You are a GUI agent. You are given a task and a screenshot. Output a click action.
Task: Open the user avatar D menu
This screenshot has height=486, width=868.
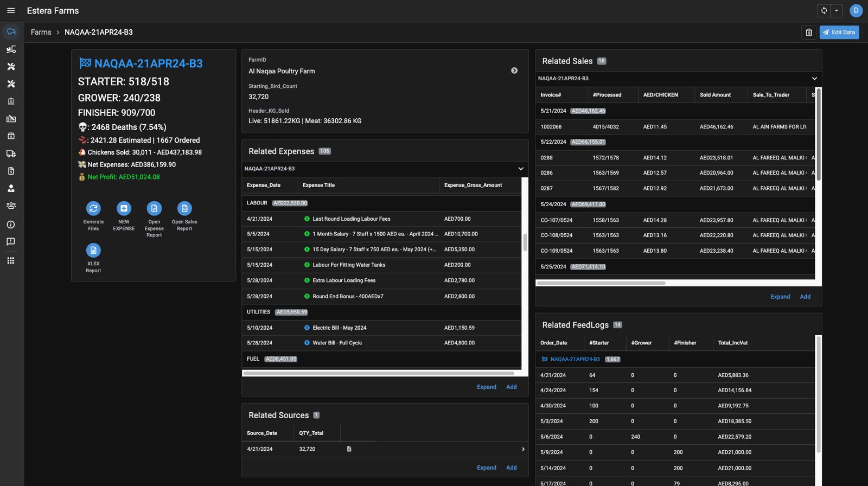(x=856, y=10)
